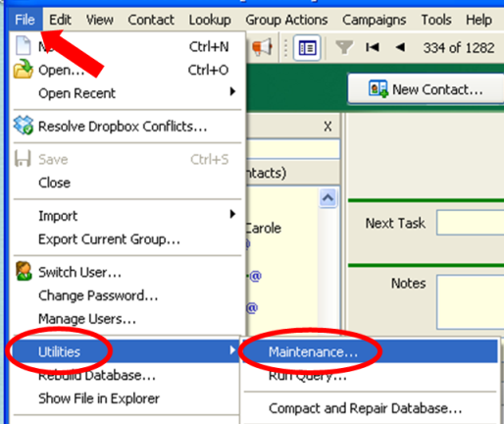Open the Campaigns menu
The image size is (504, 424).
click(374, 20)
